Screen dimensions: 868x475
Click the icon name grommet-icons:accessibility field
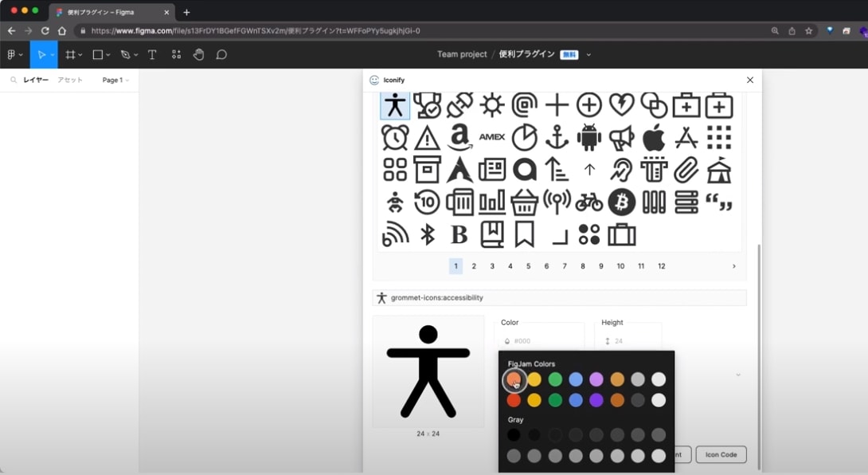point(560,297)
